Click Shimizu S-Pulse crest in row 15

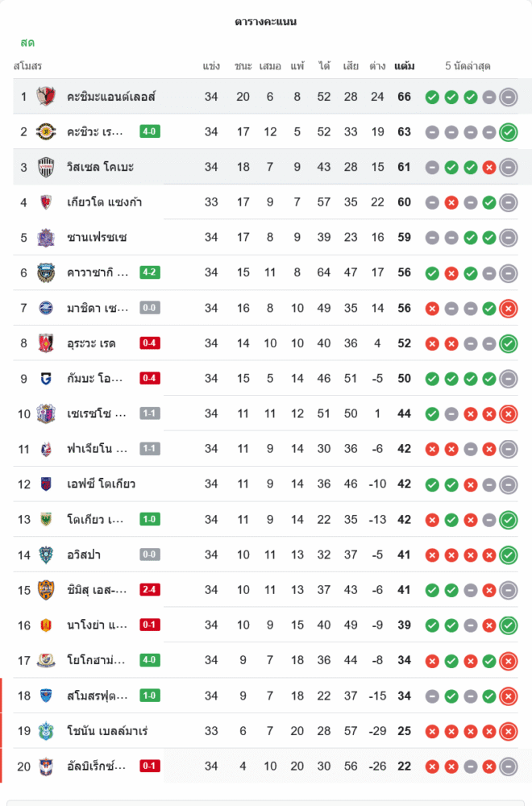click(x=46, y=590)
